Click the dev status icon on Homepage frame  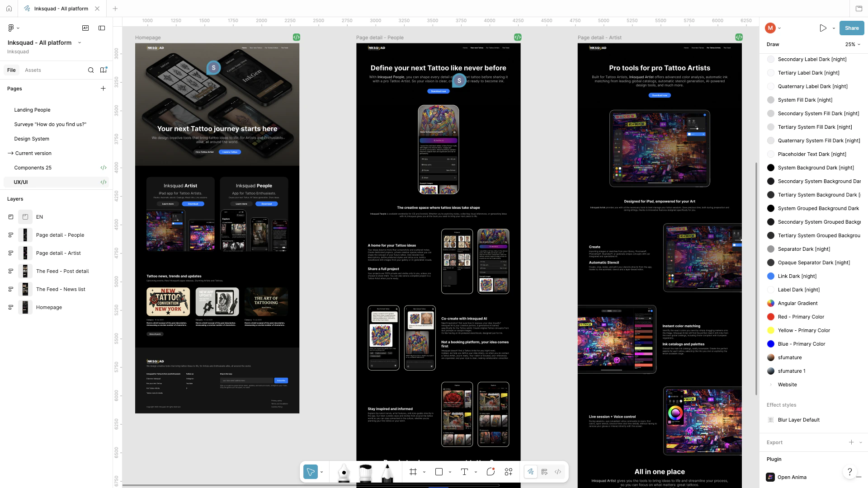tap(297, 37)
